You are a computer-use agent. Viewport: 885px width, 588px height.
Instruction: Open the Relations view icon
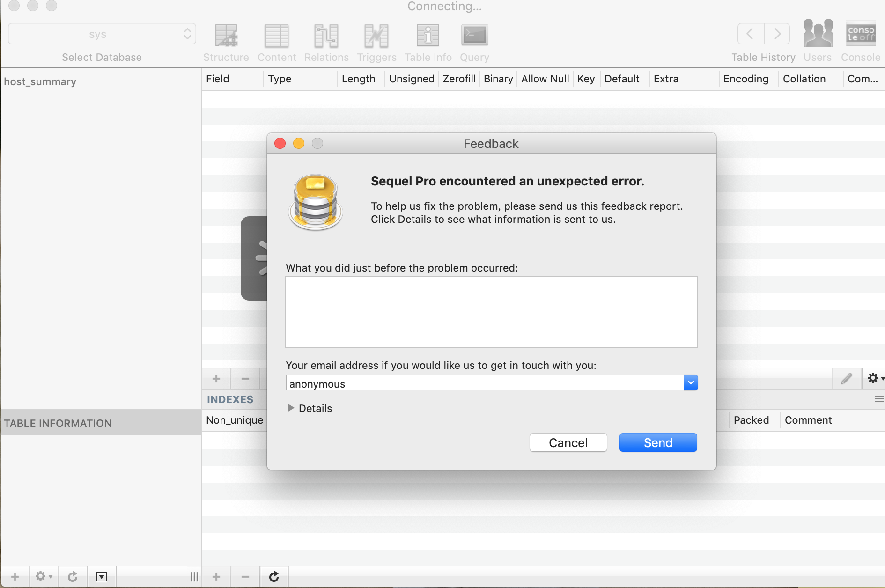tap(326, 36)
